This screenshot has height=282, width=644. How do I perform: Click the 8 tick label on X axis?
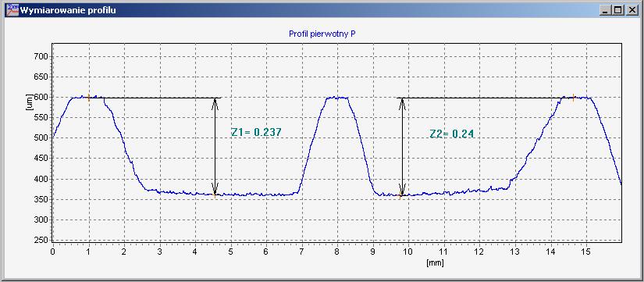[x=337, y=252]
